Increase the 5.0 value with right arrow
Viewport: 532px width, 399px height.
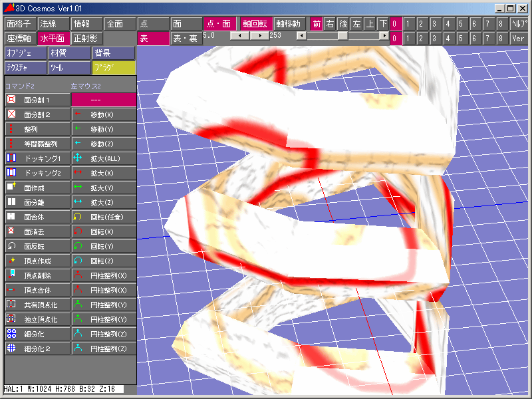point(259,36)
